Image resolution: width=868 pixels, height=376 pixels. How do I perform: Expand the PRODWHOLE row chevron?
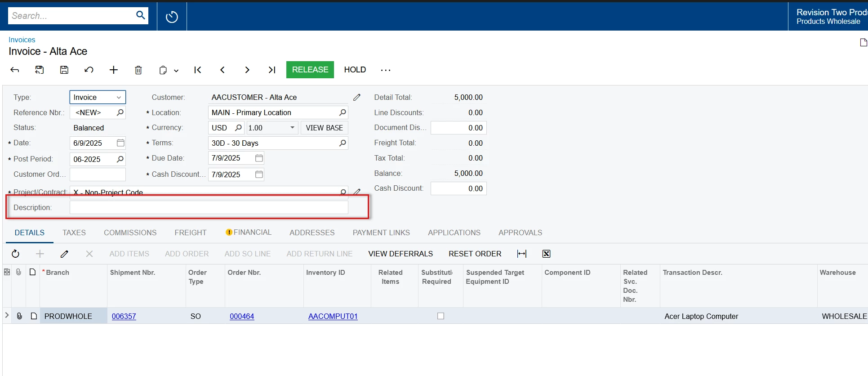coord(7,315)
